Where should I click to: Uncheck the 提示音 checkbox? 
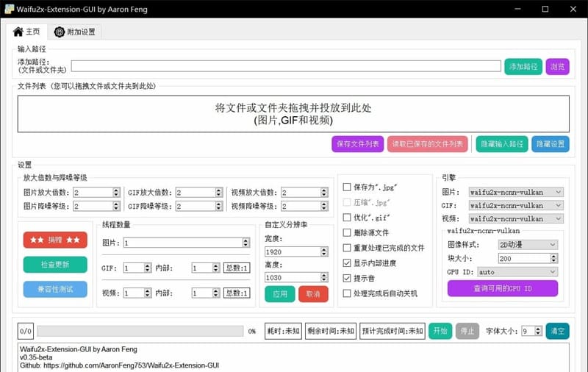click(x=347, y=278)
